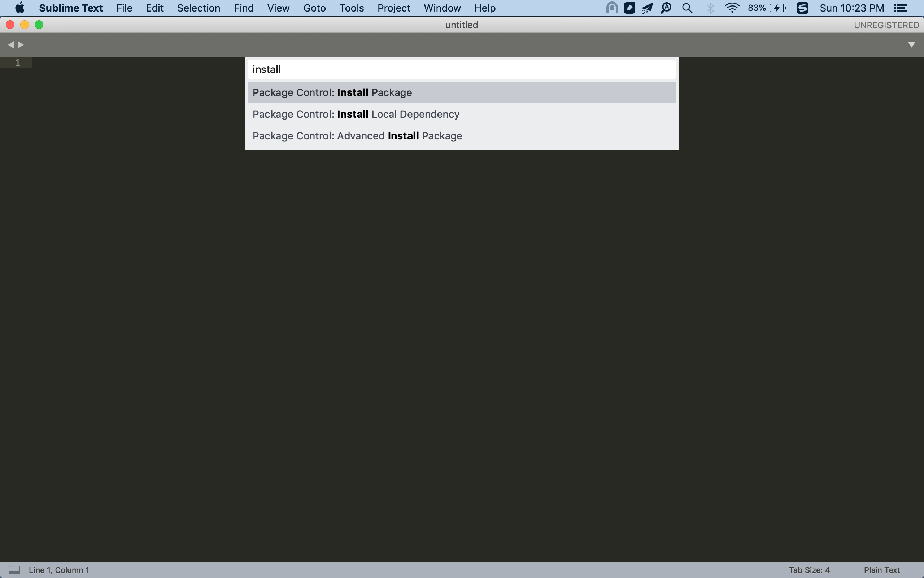Screen dimensions: 924x578
Task: Open battery status at 83%
Action: click(767, 8)
